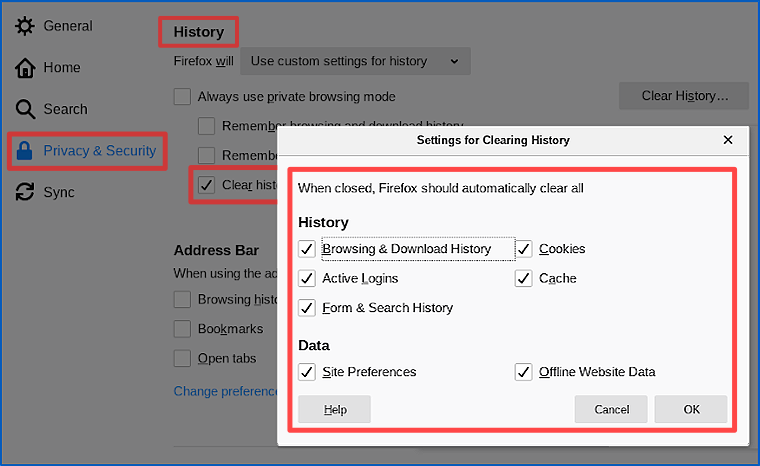Close the Settings for Clearing History dialog
This screenshot has height=466, width=760.
tap(728, 140)
